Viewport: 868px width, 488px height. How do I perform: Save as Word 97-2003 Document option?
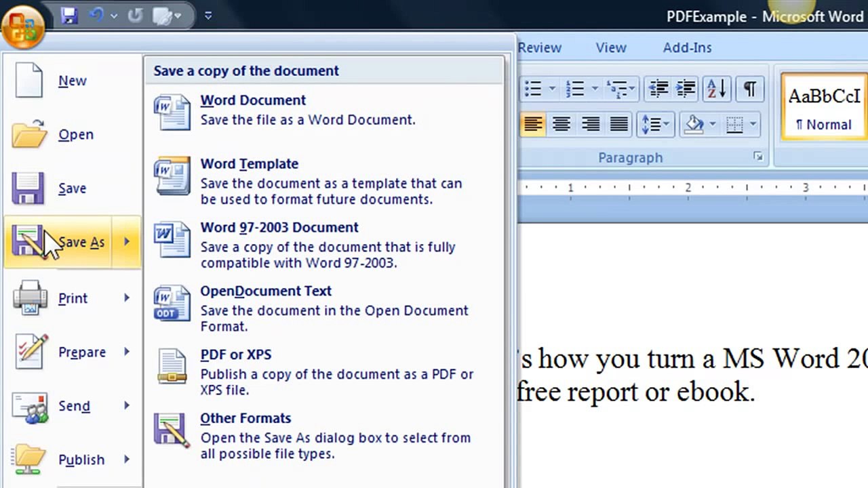(324, 245)
